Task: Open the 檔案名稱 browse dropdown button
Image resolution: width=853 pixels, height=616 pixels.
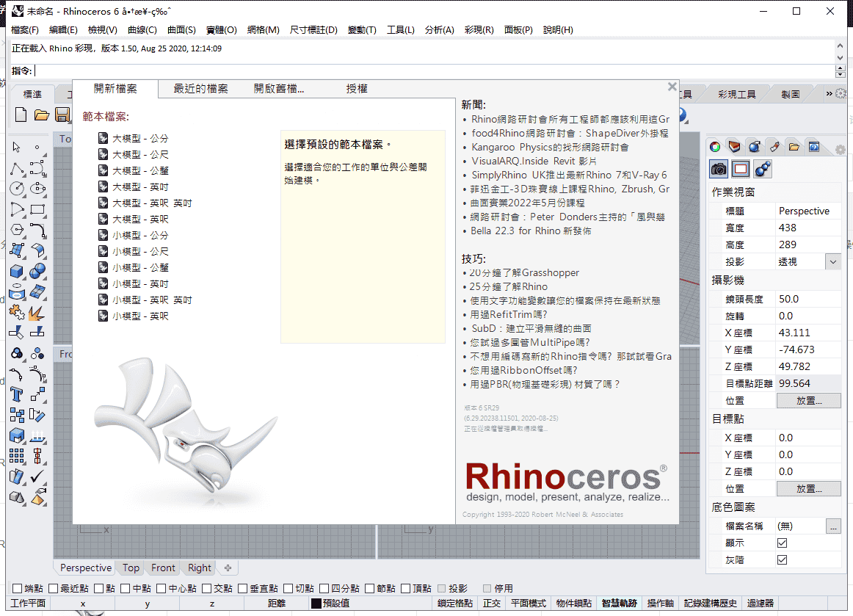Action: click(834, 526)
